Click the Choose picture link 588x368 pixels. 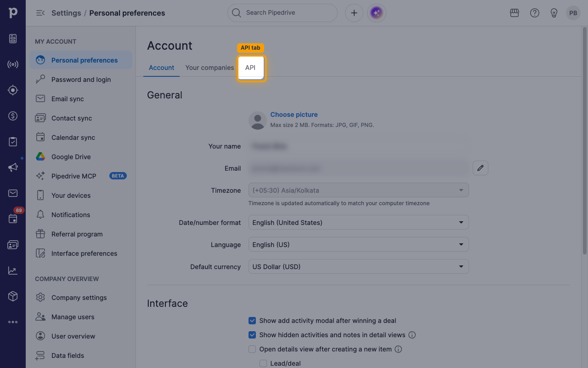(x=294, y=115)
